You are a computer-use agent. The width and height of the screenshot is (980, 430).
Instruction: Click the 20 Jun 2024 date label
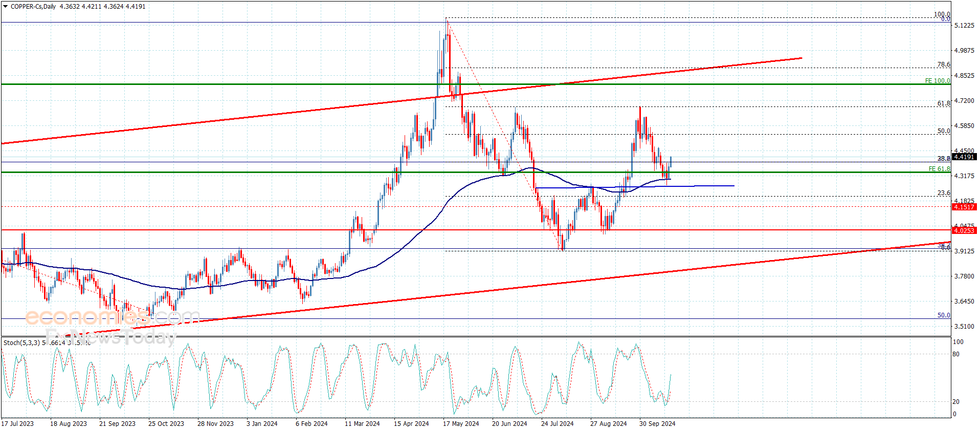coord(509,423)
